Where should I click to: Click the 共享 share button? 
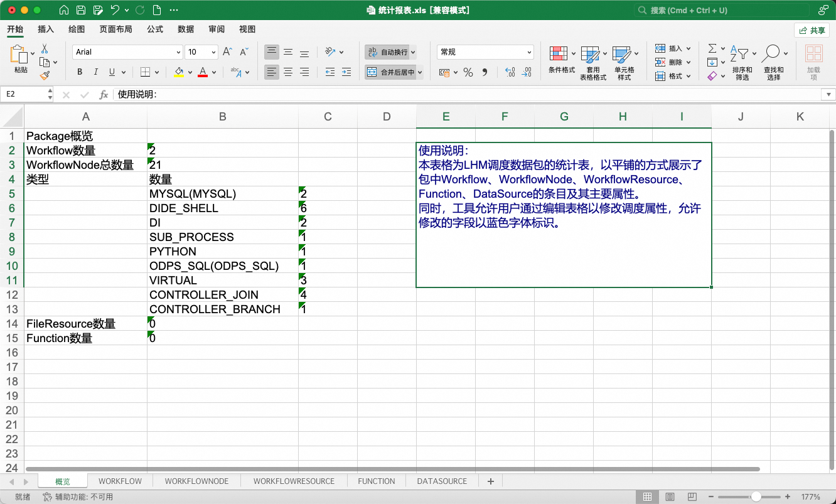click(812, 30)
